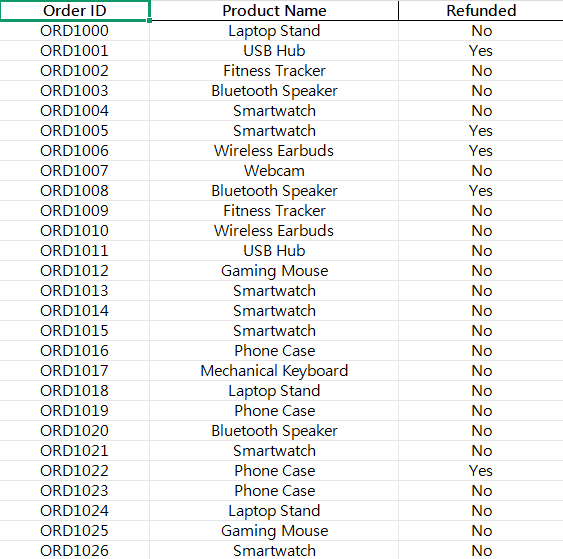Select the Product Name header cell
Image resolution: width=563 pixels, height=559 pixels.
pos(274,11)
